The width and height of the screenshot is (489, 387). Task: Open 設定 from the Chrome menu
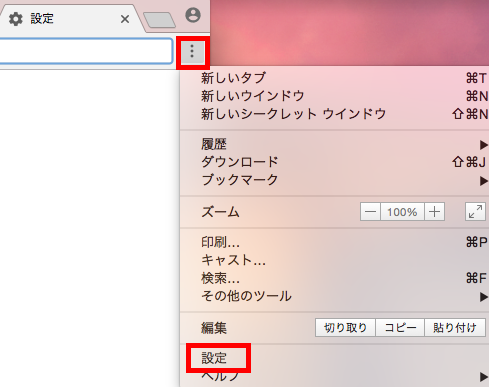pos(334,358)
